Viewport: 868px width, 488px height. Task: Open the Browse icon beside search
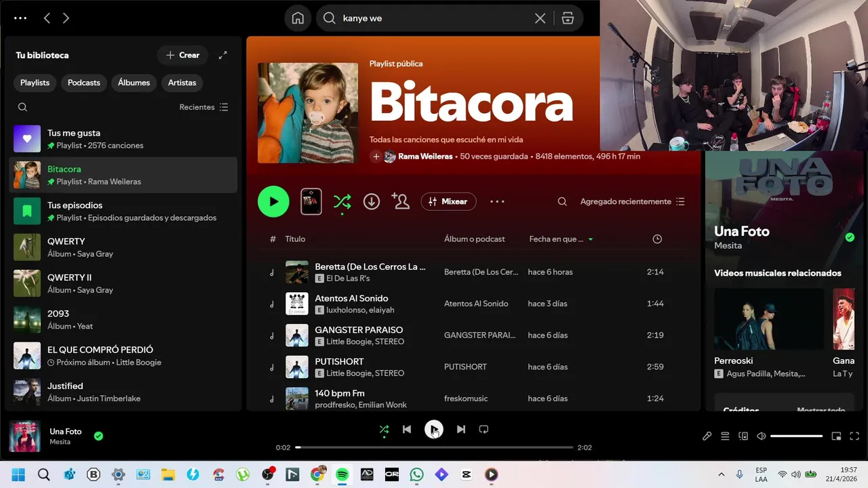568,18
